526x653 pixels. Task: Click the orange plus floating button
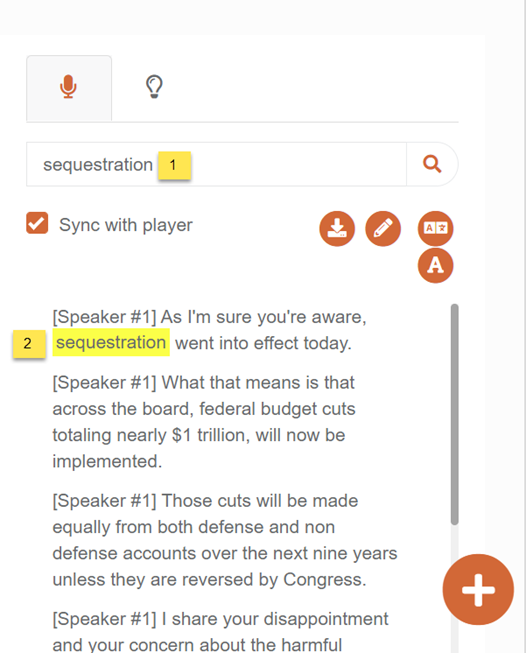click(x=478, y=589)
